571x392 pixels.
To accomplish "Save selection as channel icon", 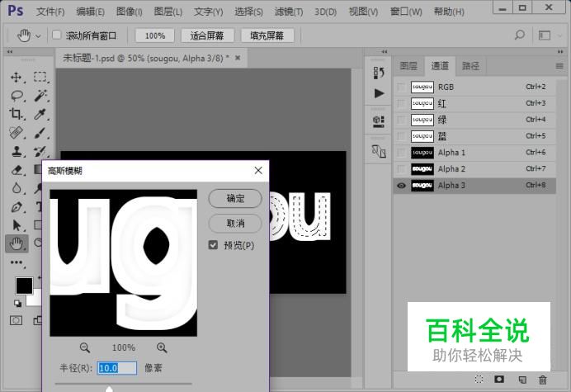I will point(499,380).
